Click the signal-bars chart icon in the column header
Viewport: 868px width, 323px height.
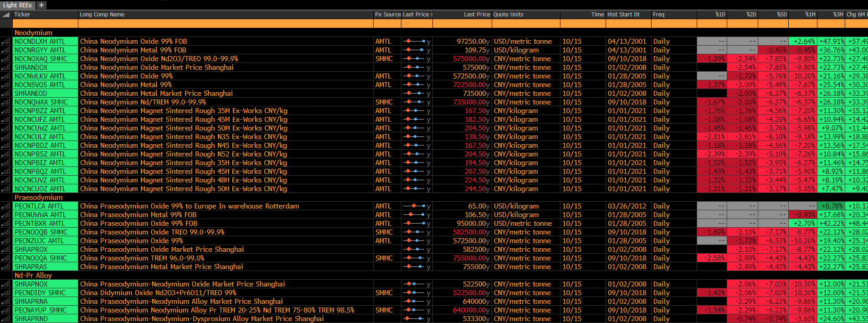(x=6, y=15)
